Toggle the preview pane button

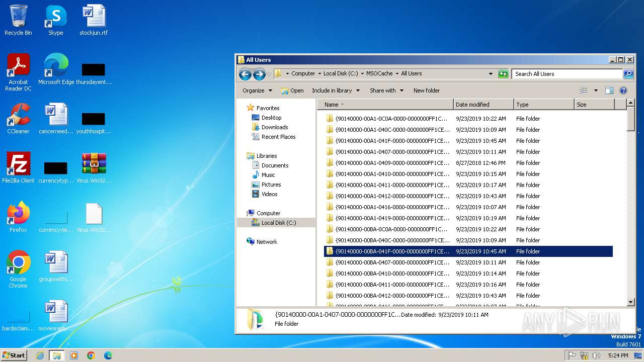pyautogui.click(x=609, y=90)
